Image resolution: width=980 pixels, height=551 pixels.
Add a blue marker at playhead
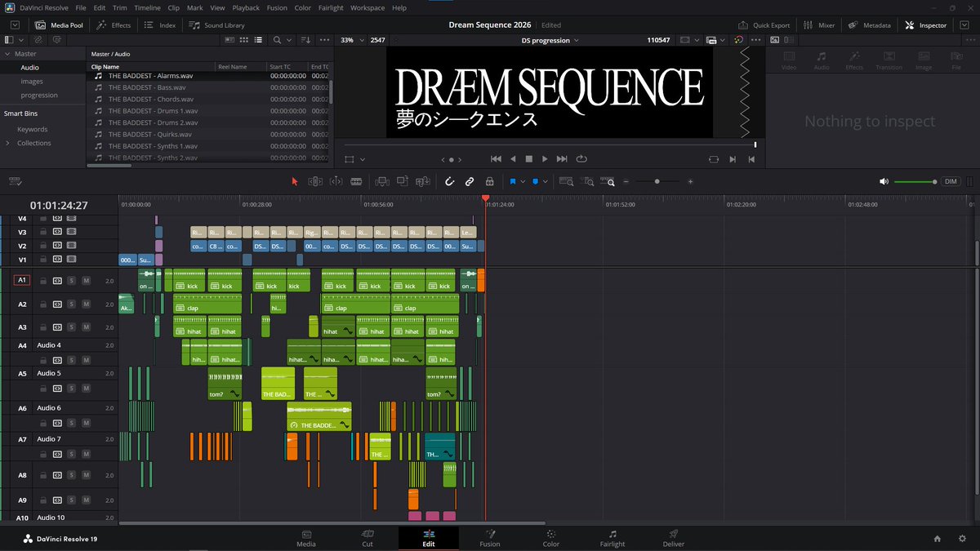(535, 181)
